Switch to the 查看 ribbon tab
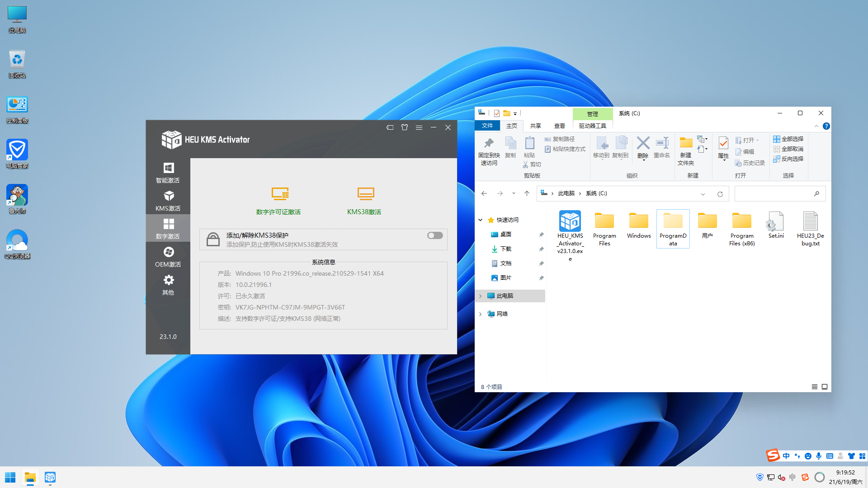Image resolution: width=868 pixels, height=488 pixels. pyautogui.click(x=559, y=126)
